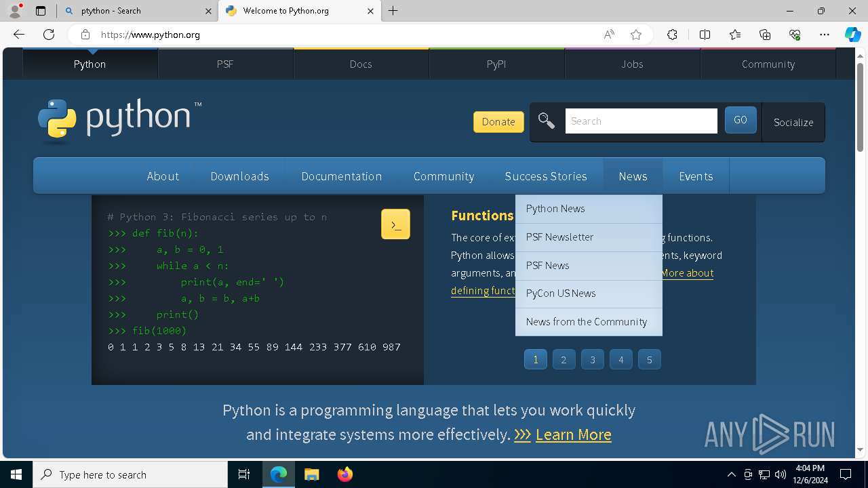Go back using browser back arrow
Screen dimensions: 868x488
click(19, 35)
